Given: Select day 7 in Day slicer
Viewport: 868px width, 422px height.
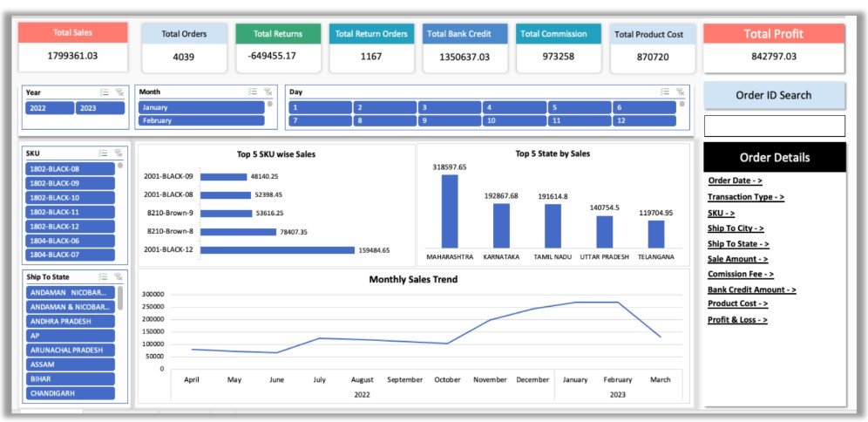Looking at the screenshot, I should 321,120.
